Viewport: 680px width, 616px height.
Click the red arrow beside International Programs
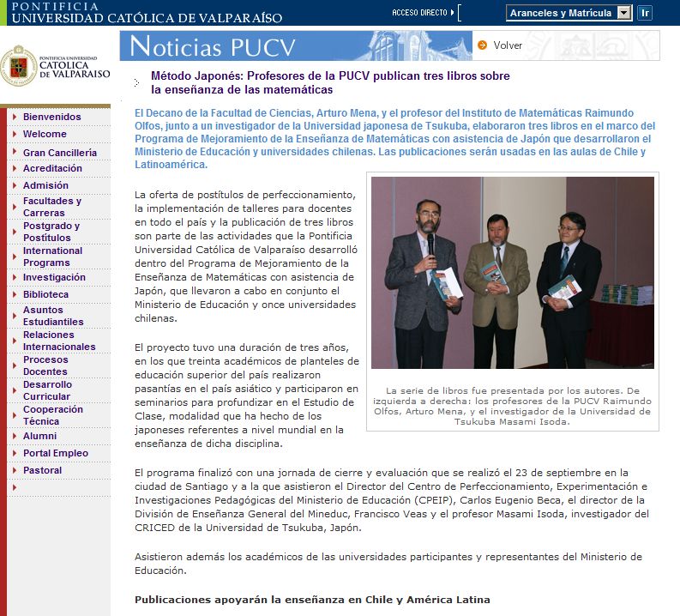[15, 257]
